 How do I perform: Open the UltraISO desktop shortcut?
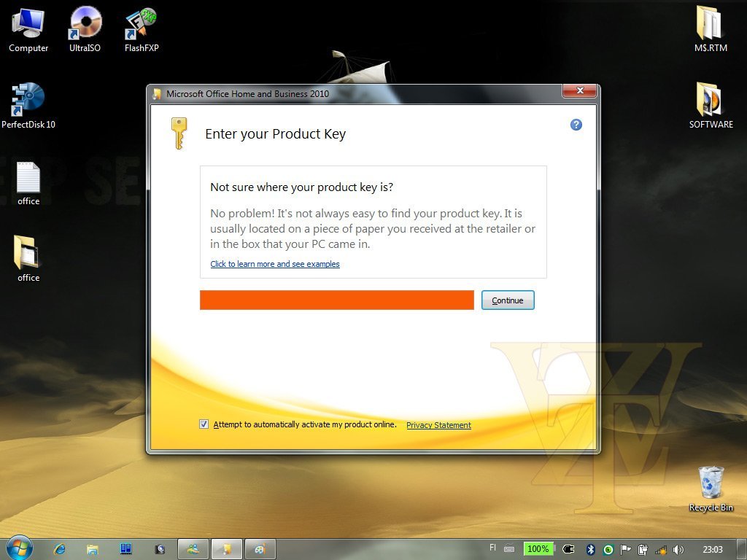tap(85, 23)
